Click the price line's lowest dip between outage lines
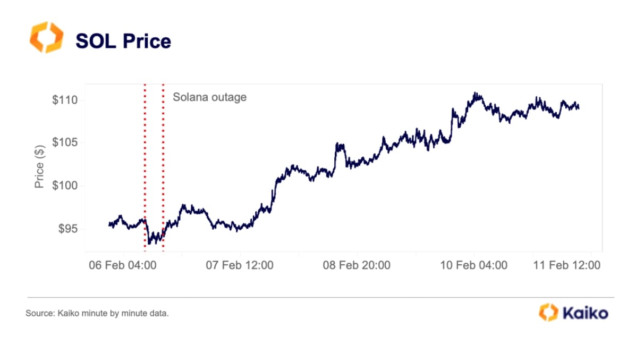Image resolution: width=644 pixels, height=352 pixels. (x=150, y=243)
